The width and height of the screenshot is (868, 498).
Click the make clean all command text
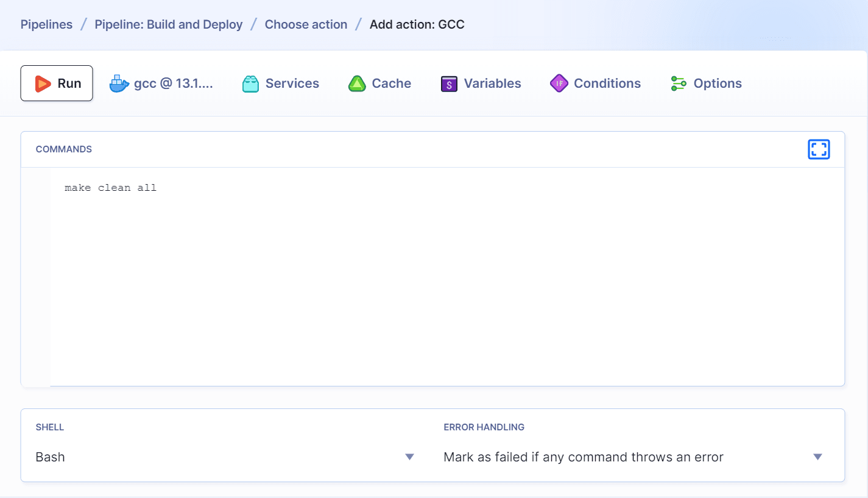[x=110, y=187]
